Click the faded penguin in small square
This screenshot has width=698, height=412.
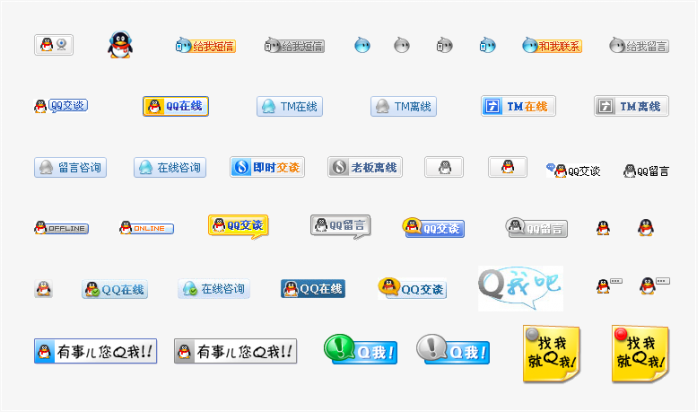44,289
